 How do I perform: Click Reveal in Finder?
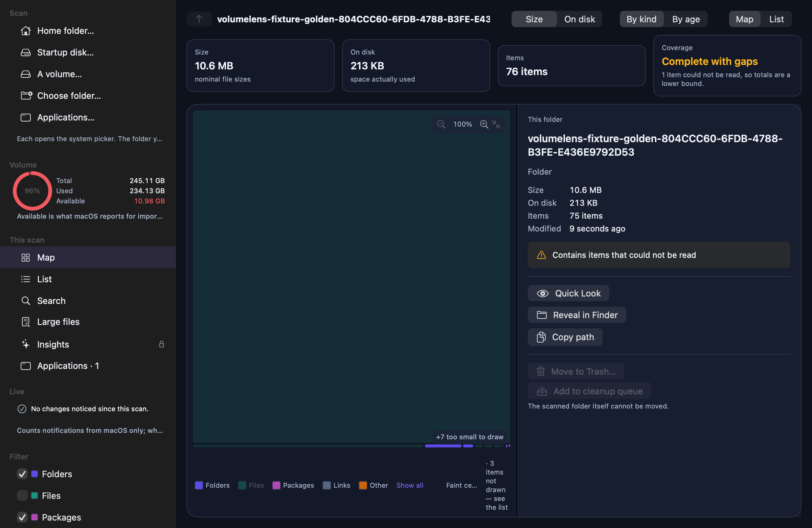click(577, 315)
